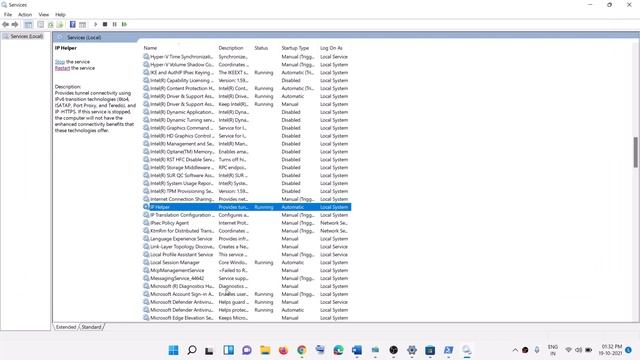Select the Intel(R) Graphics Command row
The image size is (640, 360).
pyautogui.click(x=247, y=128)
